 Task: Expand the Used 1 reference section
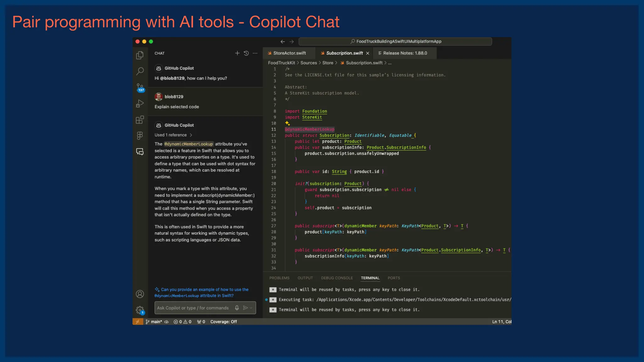click(x=173, y=135)
